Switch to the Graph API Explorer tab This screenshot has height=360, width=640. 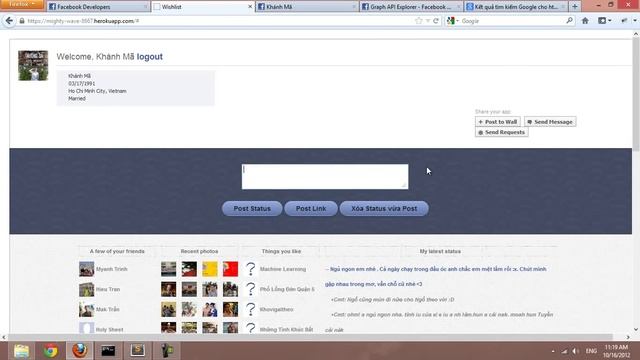pyautogui.click(x=411, y=7)
